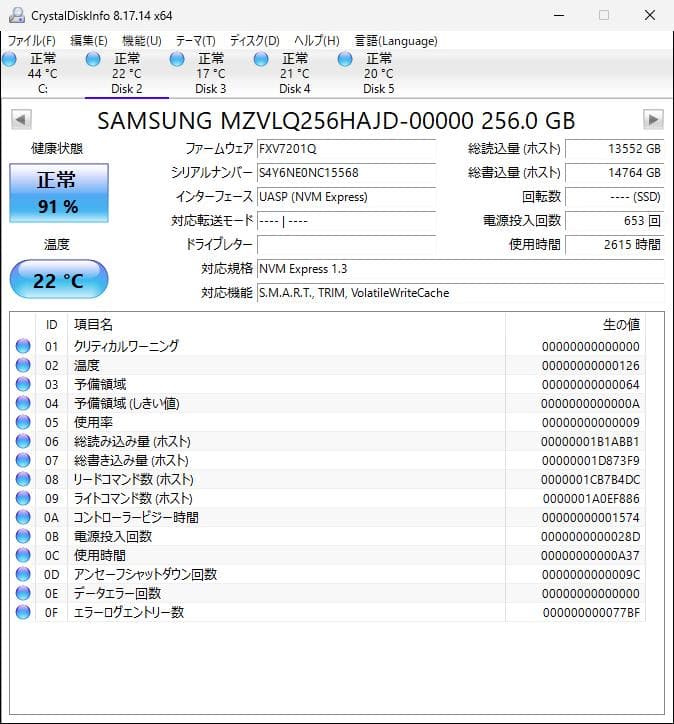The width and height of the screenshot is (674, 724).
Task: Click the 対応機能 field listing S.M.A.R.T., TRIM
Action: click(460, 293)
